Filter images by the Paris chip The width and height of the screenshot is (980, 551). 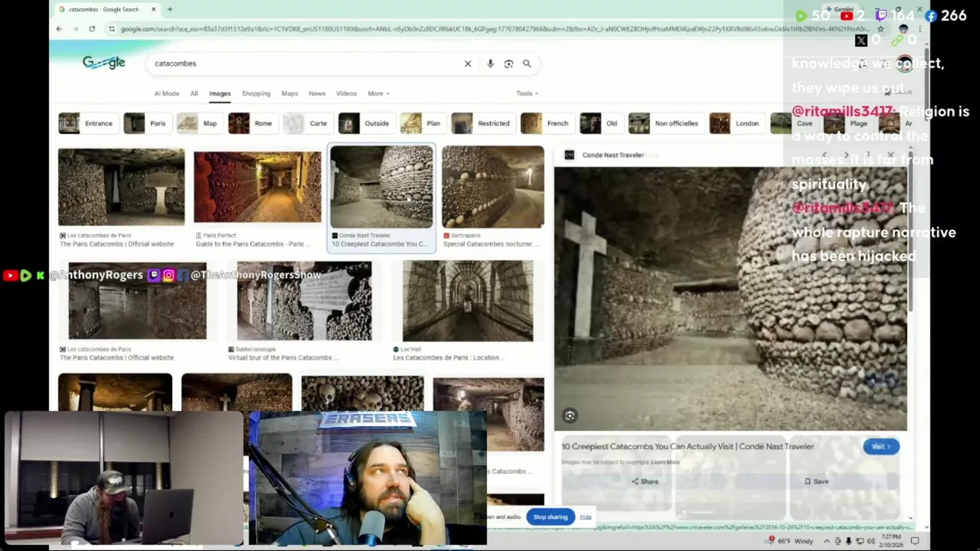(147, 123)
